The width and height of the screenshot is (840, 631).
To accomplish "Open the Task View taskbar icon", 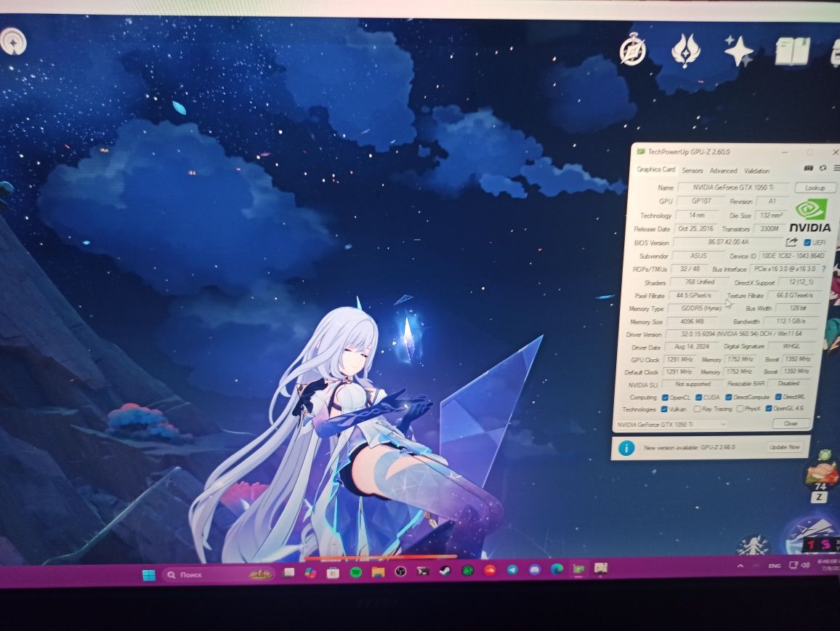I will pos(289,573).
